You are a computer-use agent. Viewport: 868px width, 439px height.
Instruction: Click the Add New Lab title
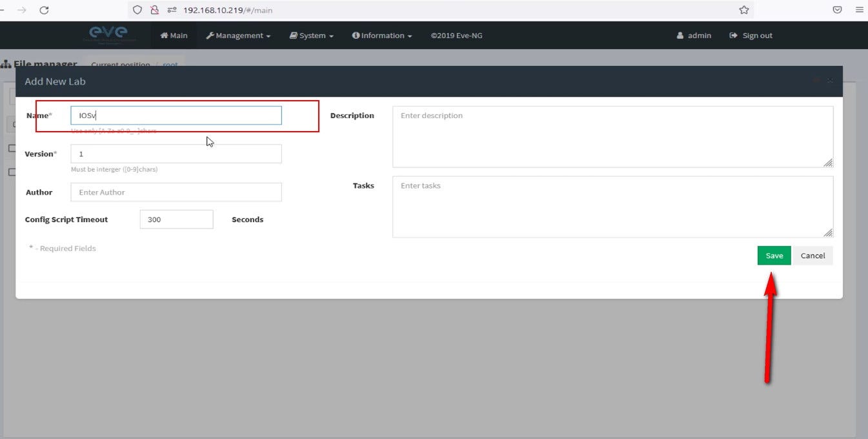coord(55,81)
